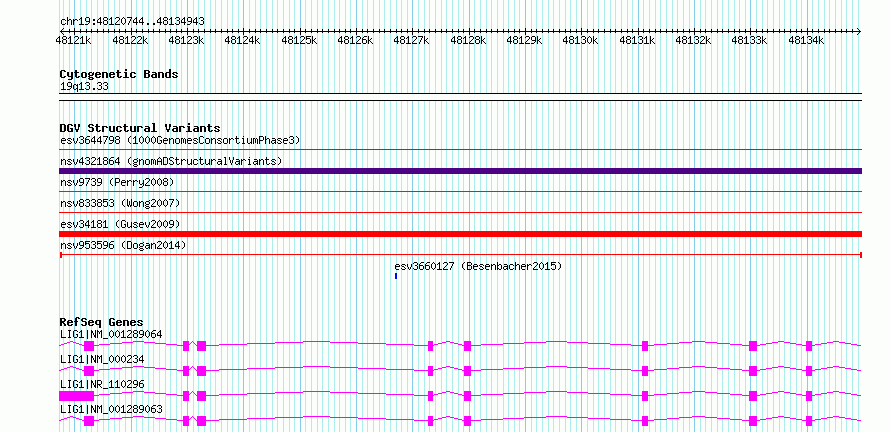890x432 pixels.
Task: Open the LIG1|NM_000234 transcript label
Action: click(x=102, y=359)
